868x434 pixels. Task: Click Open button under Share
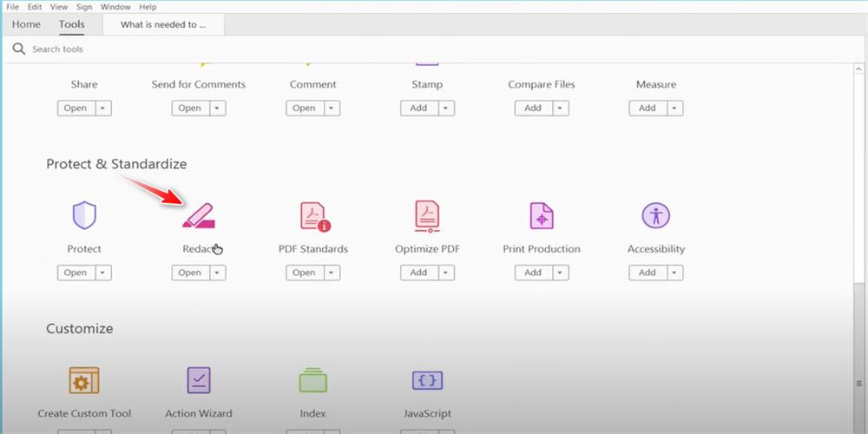(x=76, y=108)
